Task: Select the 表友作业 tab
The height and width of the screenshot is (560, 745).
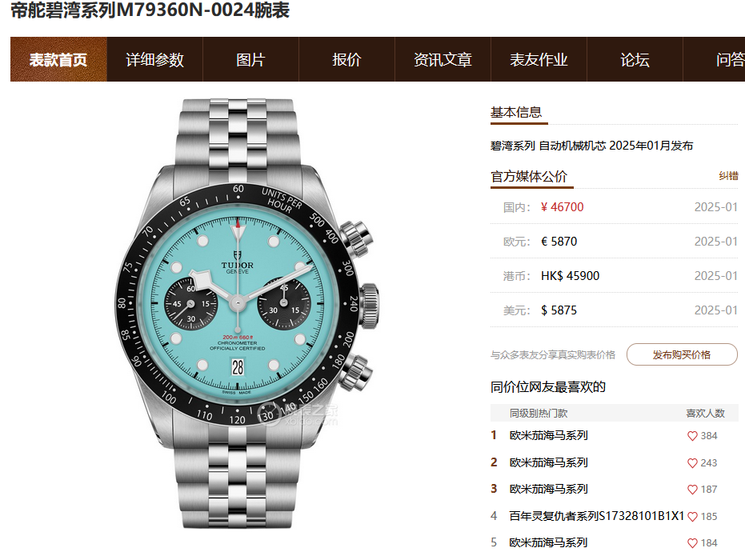Action: [x=539, y=59]
